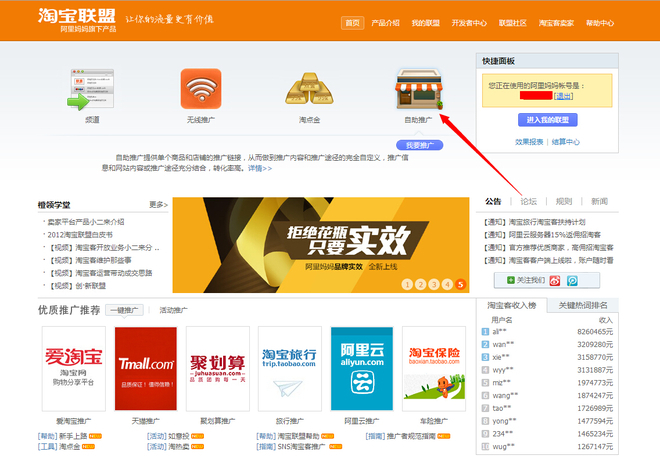The width and height of the screenshot is (660, 459).
Task: Go to banner slide 3
Action: pyautogui.click(x=434, y=284)
